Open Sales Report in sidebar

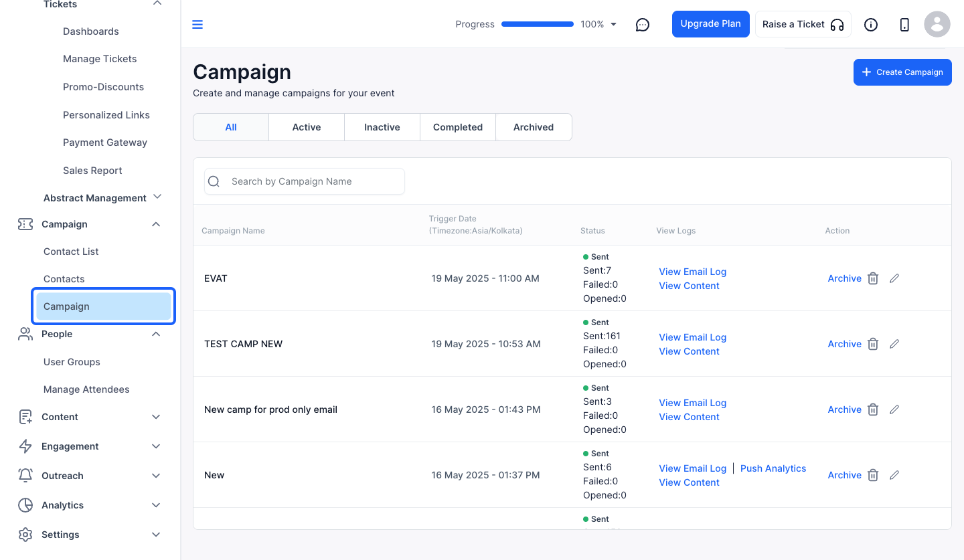[x=92, y=171]
